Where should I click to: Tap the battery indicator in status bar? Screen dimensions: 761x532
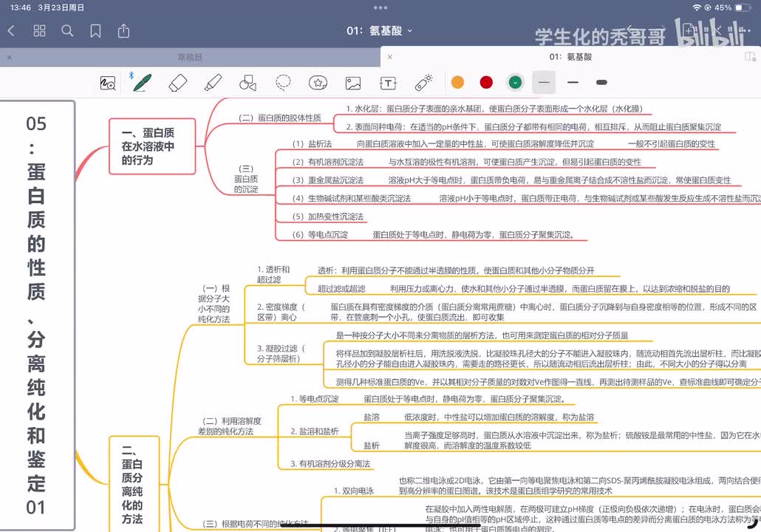pos(743,8)
